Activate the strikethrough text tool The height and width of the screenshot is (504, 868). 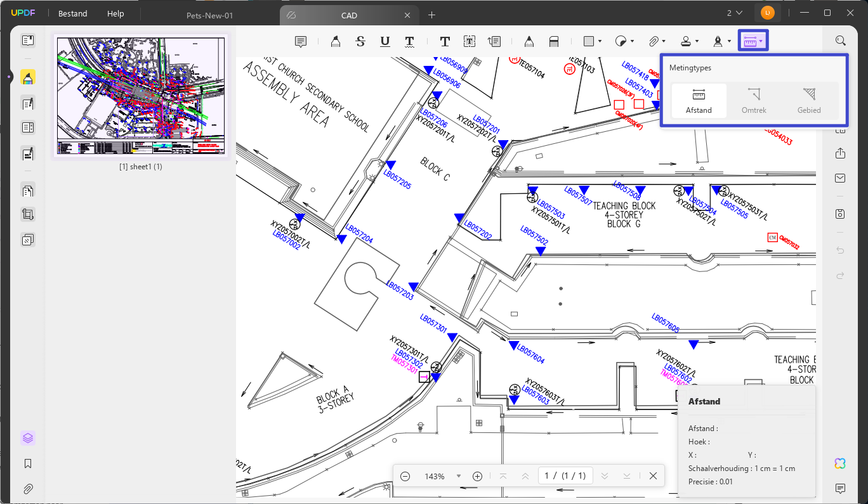click(x=360, y=41)
